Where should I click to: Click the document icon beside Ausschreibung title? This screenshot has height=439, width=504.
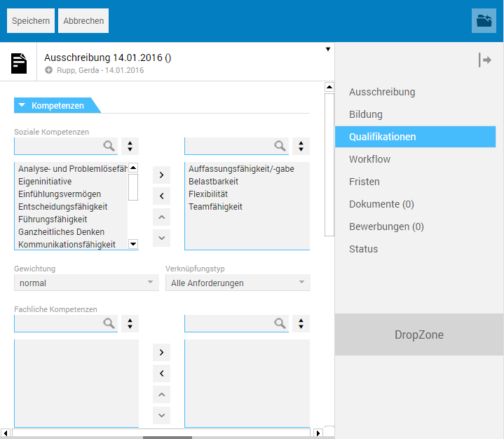point(20,63)
